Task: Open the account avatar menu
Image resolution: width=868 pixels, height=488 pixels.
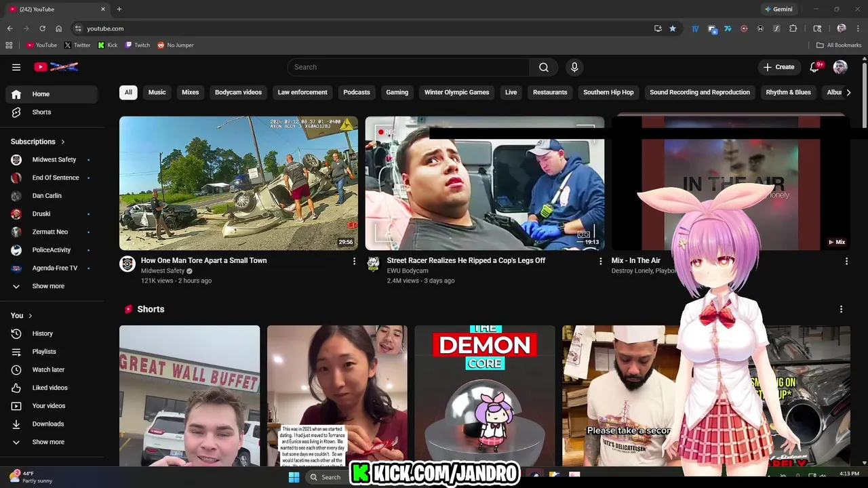Action: (x=840, y=67)
